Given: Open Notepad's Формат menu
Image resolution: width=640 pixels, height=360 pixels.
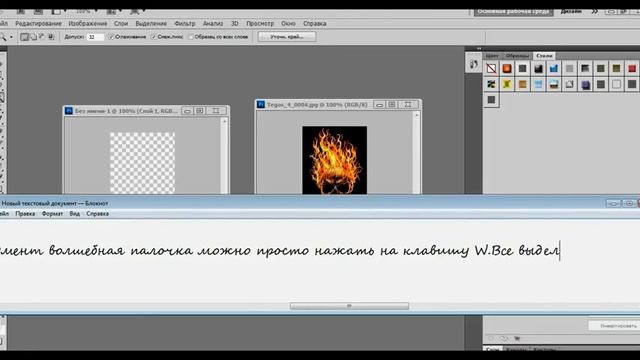Looking at the screenshot, I should click(x=52, y=213).
